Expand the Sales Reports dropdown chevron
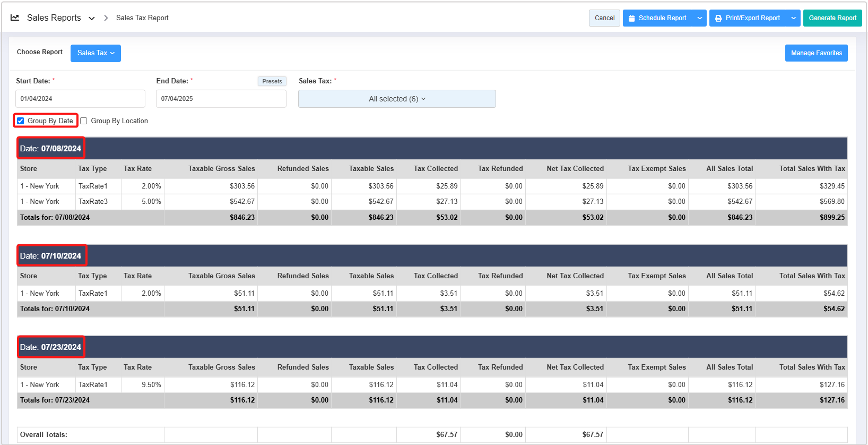This screenshot has height=445, width=868. point(92,18)
